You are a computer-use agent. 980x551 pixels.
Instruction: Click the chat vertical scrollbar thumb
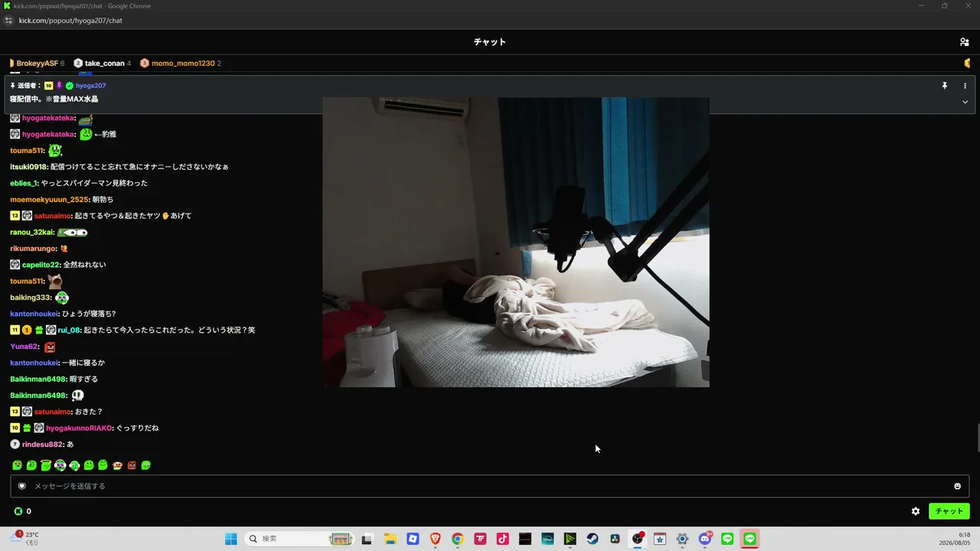coord(977,438)
